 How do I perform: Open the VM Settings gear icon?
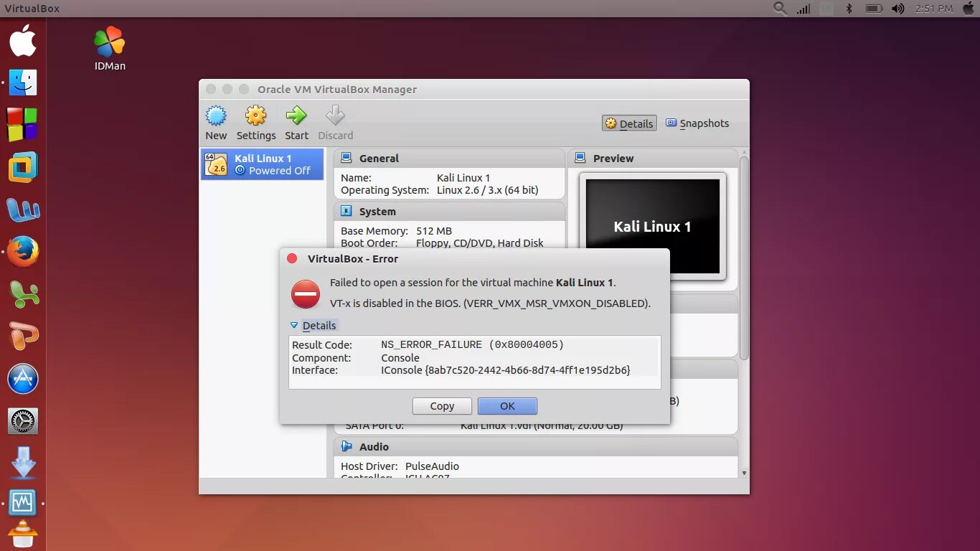(256, 116)
